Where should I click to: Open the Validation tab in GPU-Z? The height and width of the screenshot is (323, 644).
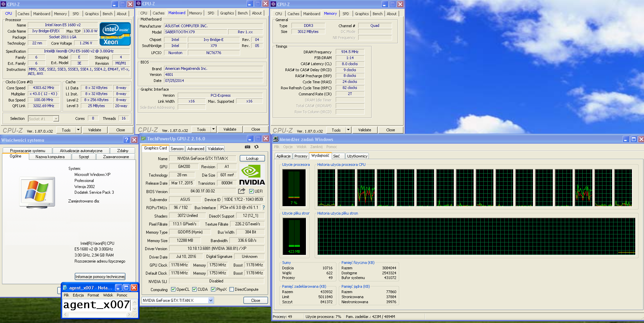tap(216, 148)
